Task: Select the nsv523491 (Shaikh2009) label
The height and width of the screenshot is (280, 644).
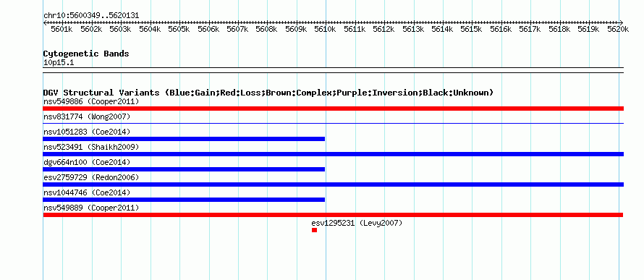Action: (91, 147)
